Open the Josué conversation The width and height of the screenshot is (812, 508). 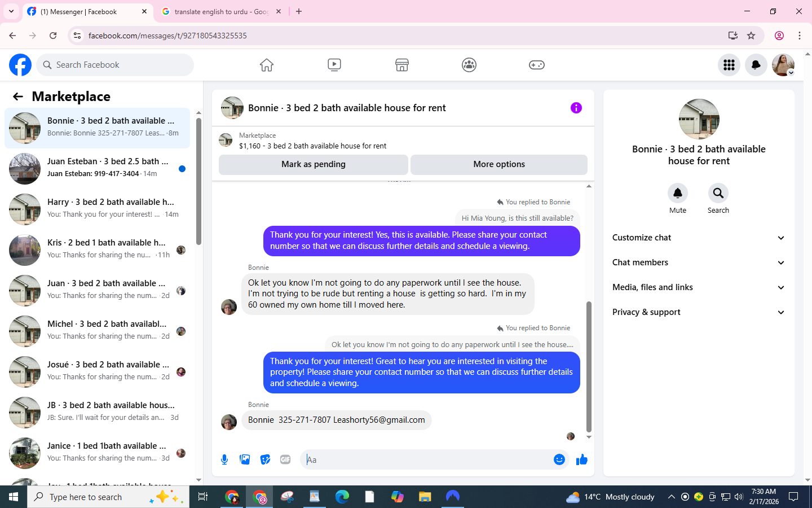tap(97, 372)
